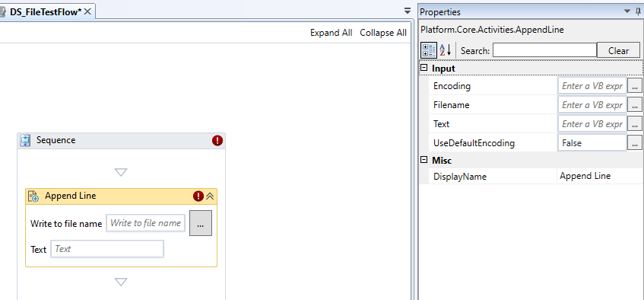Open expression editor for Filename
Image resolution: width=644 pixels, height=300 pixels.
(635, 105)
